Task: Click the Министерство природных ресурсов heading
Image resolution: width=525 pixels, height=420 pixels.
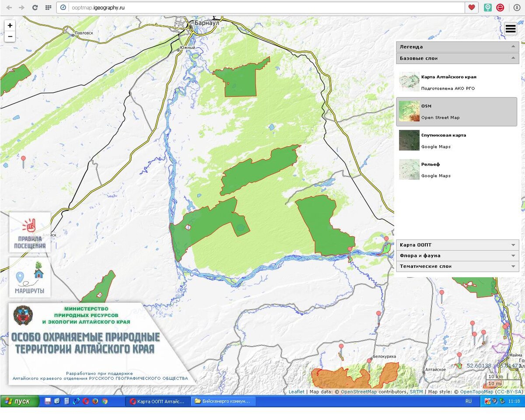Action: click(86, 315)
